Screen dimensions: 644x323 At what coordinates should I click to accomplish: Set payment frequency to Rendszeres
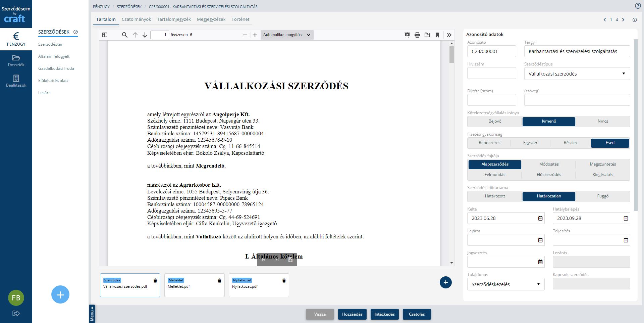coord(489,143)
